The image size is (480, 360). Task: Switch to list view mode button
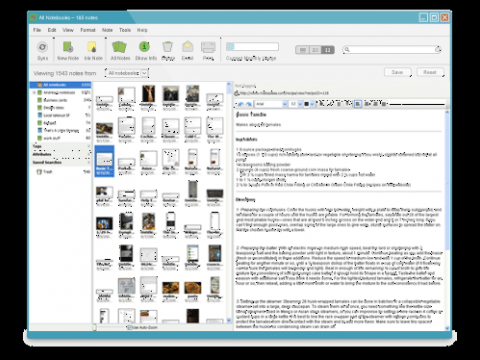pos(302,50)
